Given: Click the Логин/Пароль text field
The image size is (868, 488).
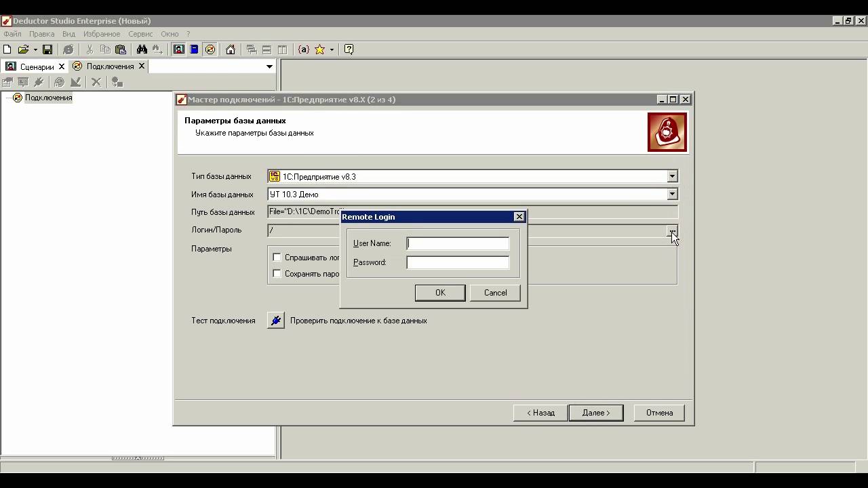Looking at the screenshot, I should coord(467,230).
